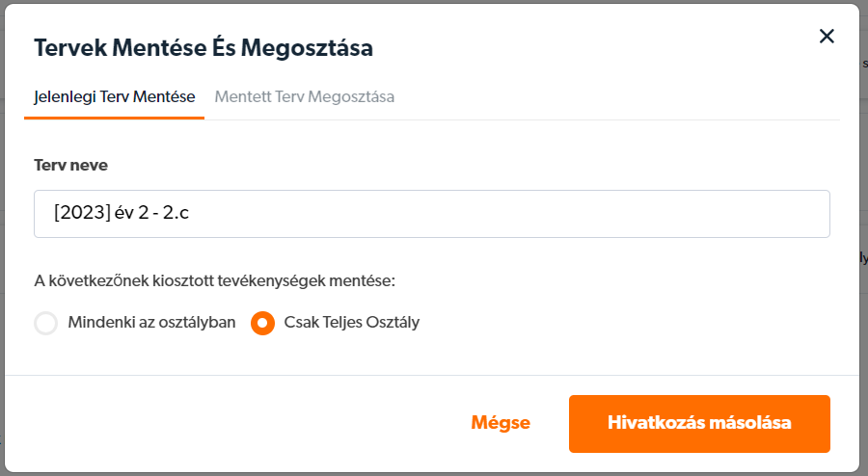Click the year [2023] in the plan name
Image resolution: width=868 pixels, height=476 pixels.
[x=83, y=212]
